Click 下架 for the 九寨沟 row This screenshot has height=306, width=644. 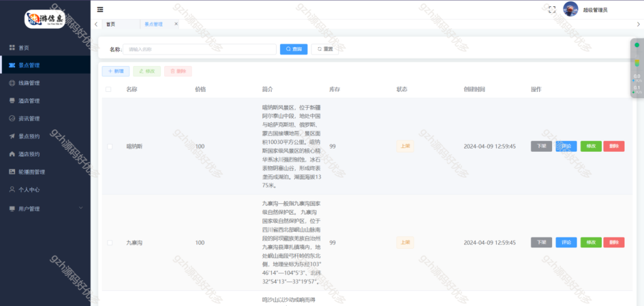(x=541, y=242)
